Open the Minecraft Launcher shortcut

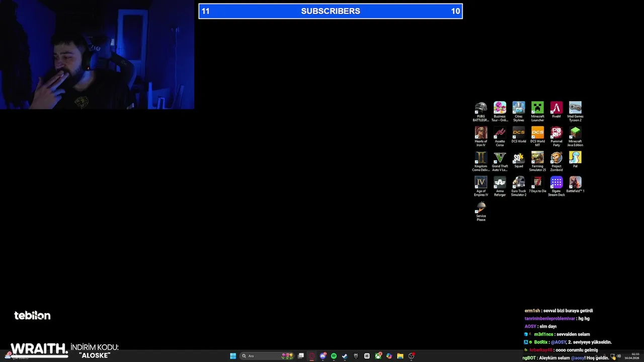pos(537,112)
